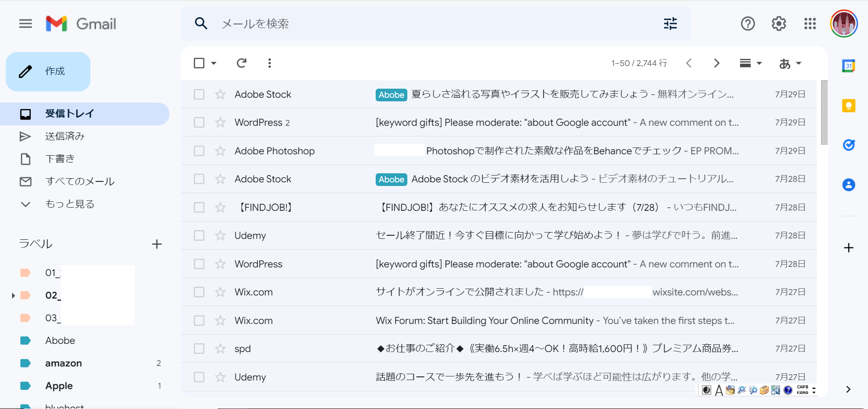Viewport: 868px width, 409px height.
Task: Expand the 02_ label triangle
Action: (x=13, y=295)
